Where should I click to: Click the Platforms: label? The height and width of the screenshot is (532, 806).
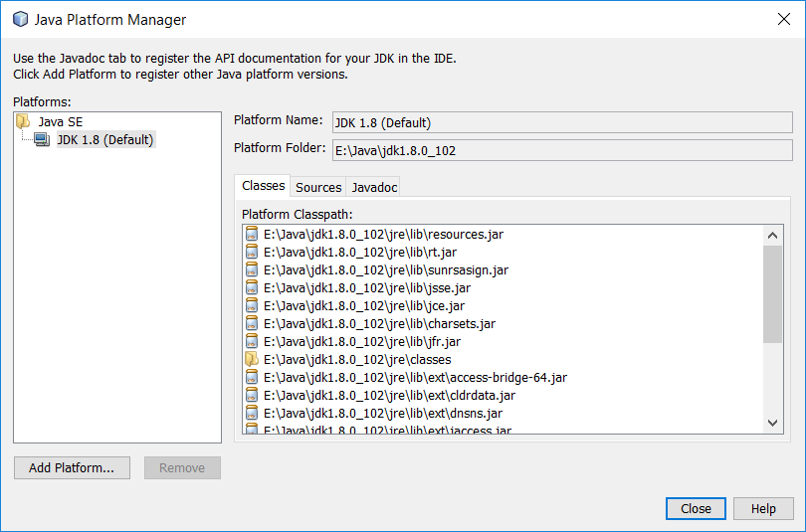click(42, 101)
